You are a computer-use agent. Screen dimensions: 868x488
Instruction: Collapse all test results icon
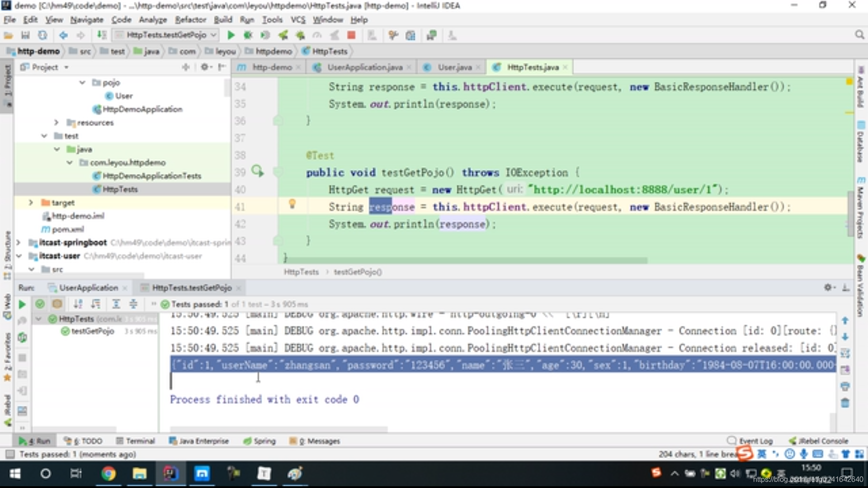click(133, 305)
